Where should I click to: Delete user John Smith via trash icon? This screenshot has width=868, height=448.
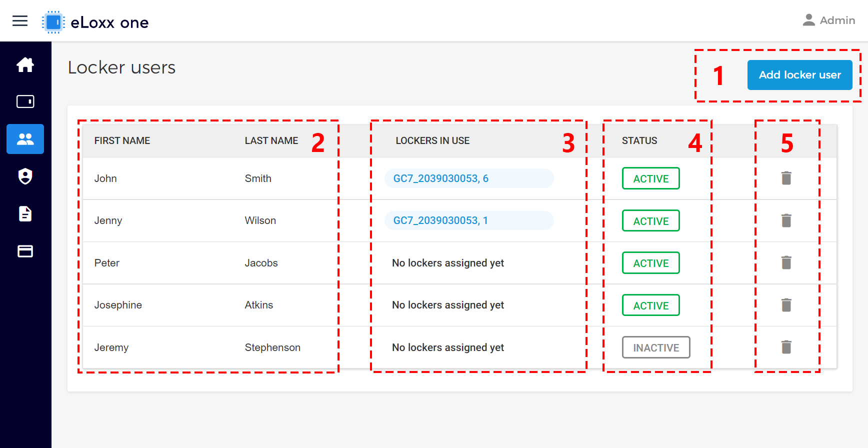[x=786, y=178]
